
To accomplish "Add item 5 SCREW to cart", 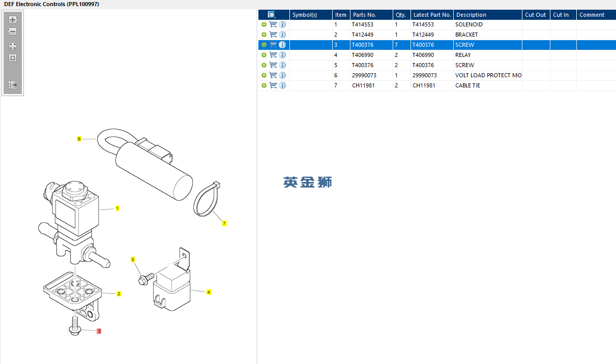I will point(273,65).
